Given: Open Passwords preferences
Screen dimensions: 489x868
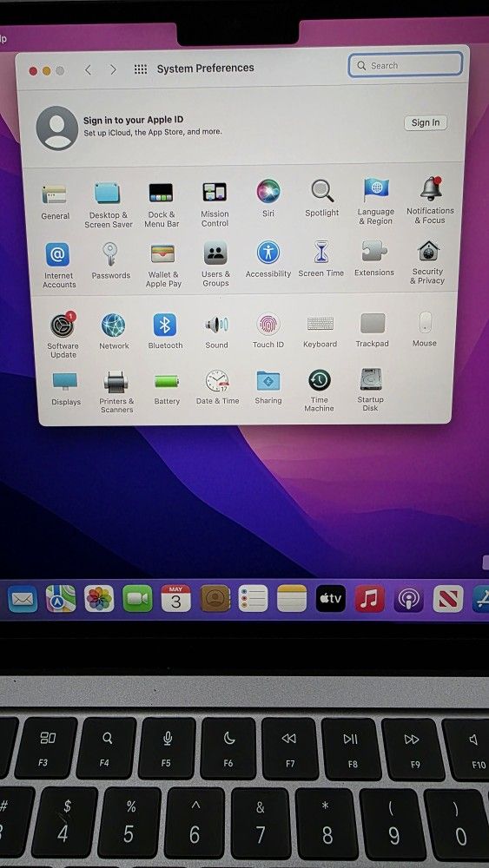Looking at the screenshot, I should pos(110,254).
